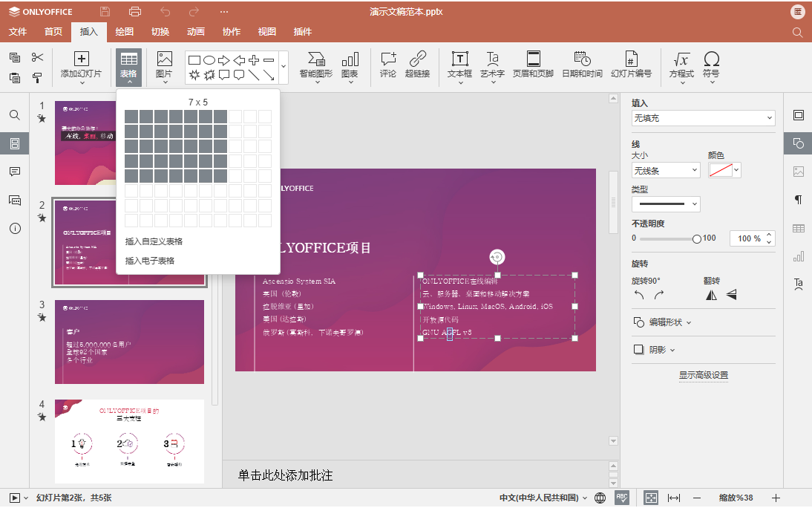The width and height of the screenshot is (812, 508).
Task: Select the right arrow shape in gallery
Action: [223, 60]
